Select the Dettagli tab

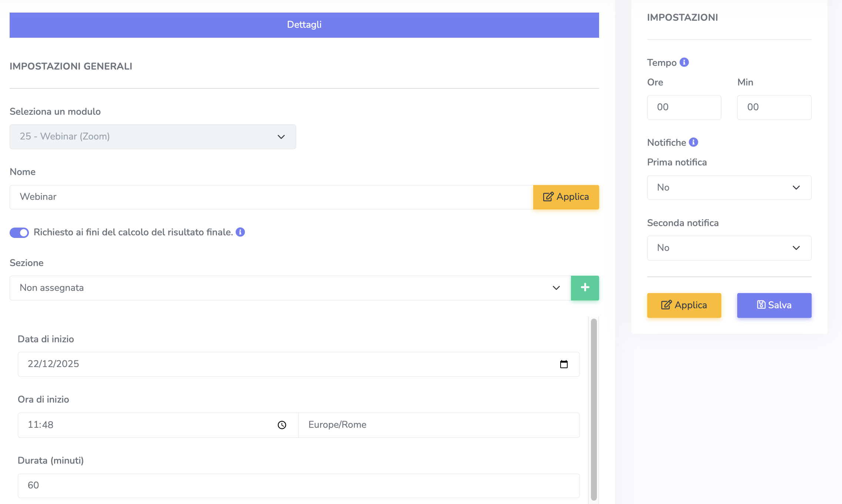coord(304,25)
